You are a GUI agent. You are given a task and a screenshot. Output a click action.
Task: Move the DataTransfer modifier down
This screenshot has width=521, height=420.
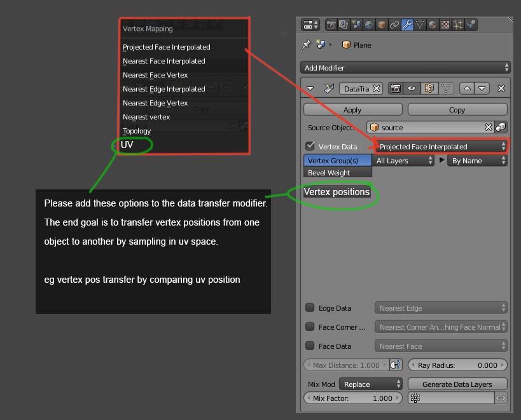(x=482, y=88)
